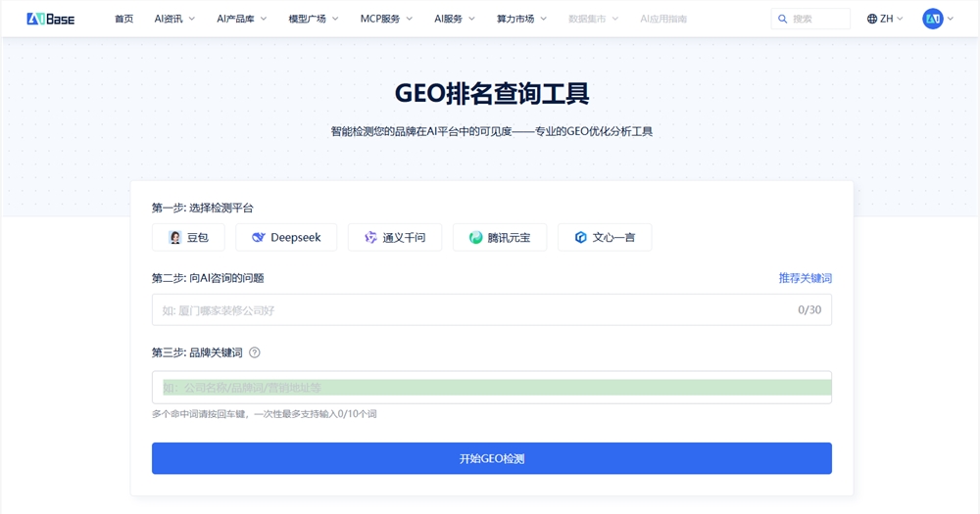Select the 文心一言 platform option
The width and height of the screenshot is (980, 514).
(605, 237)
